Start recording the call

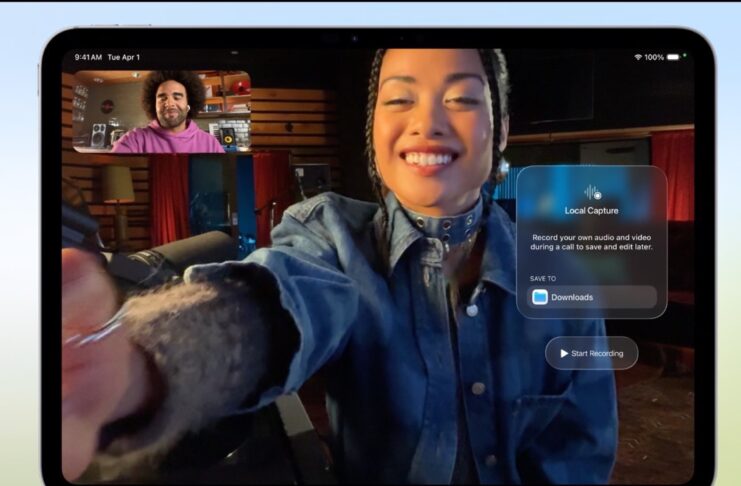(591, 353)
